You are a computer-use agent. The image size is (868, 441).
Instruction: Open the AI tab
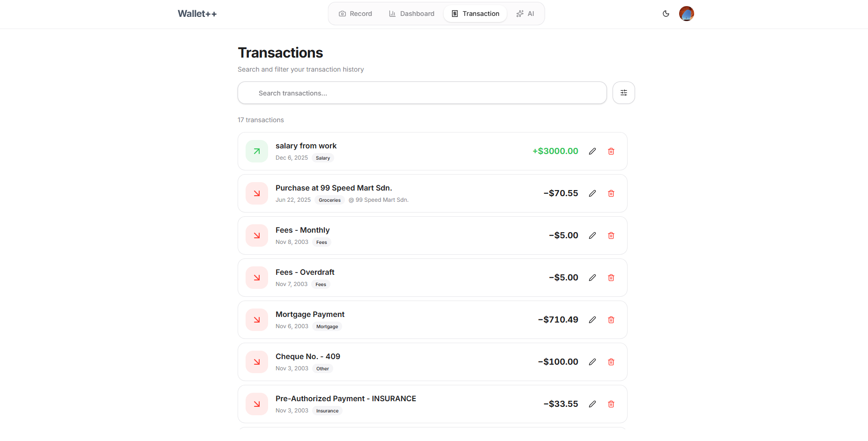tap(525, 14)
